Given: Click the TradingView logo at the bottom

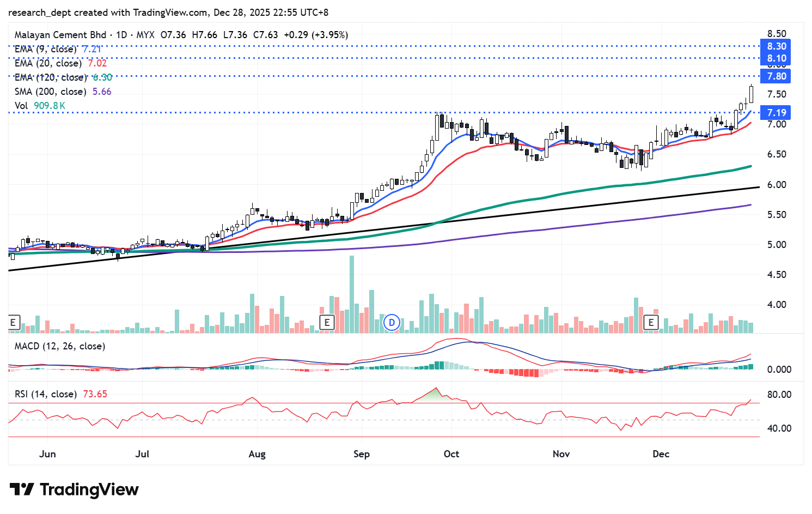Looking at the screenshot, I should click(x=74, y=489).
